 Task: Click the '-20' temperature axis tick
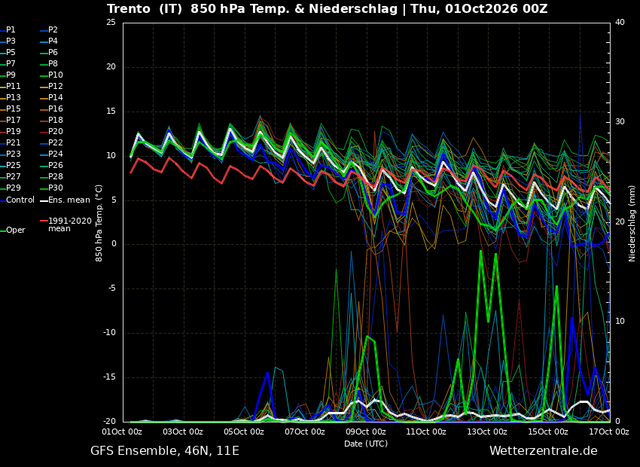[109, 422]
